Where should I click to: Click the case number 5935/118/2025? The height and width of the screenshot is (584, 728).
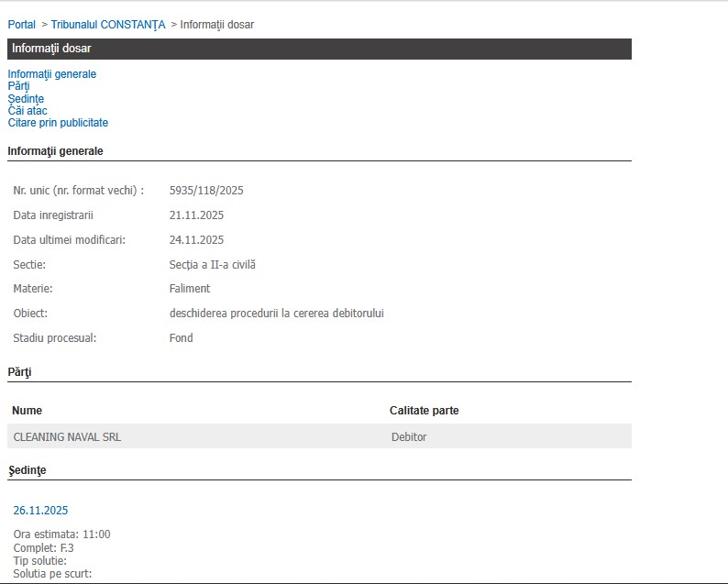(206, 191)
